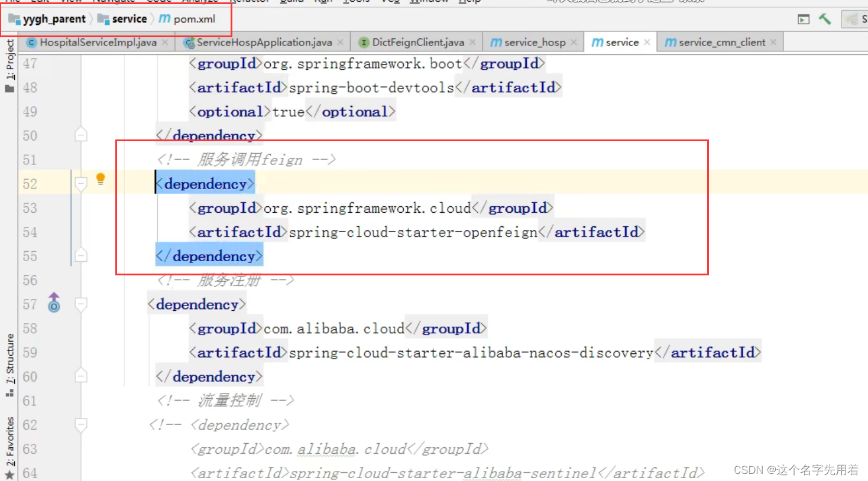Close the service_cmn_client tab
868x481 pixels.
[773, 43]
